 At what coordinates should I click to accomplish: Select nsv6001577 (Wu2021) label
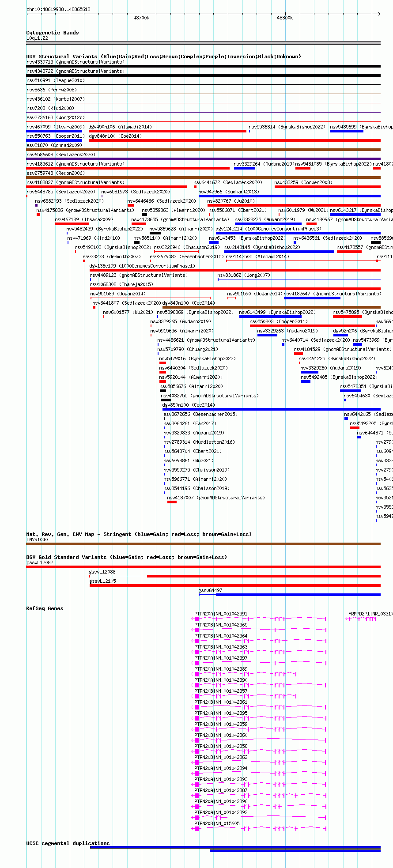pyautogui.click(x=128, y=312)
